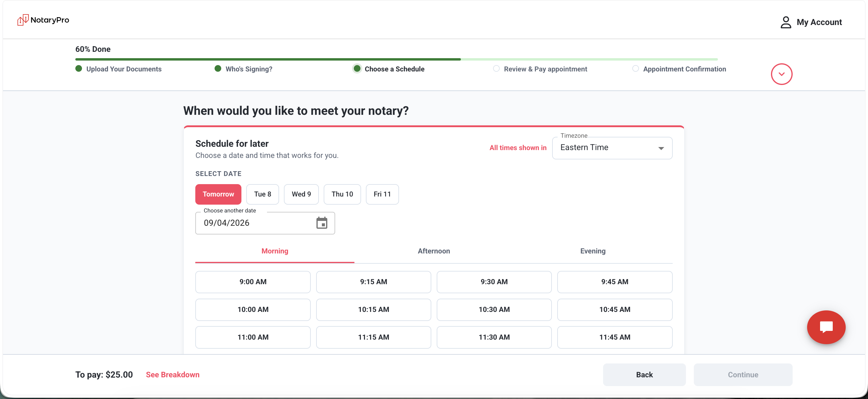
Task: Click the Choose another date field
Action: pyautogui.click(x=265, y=223)
